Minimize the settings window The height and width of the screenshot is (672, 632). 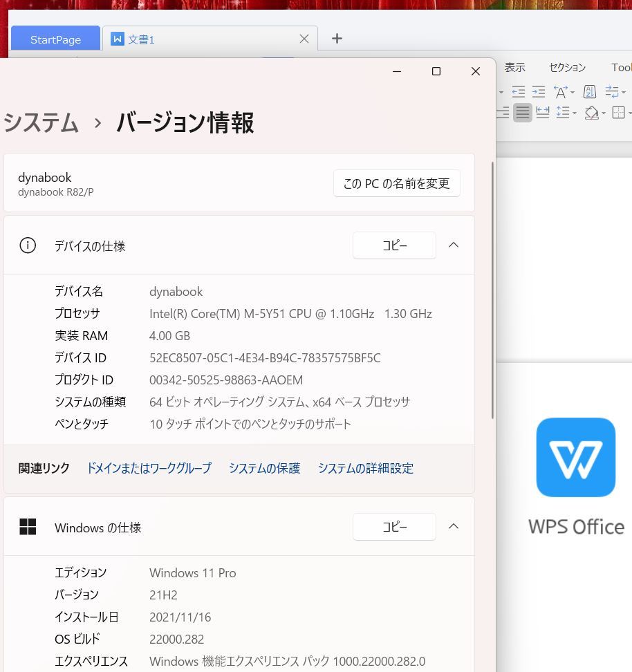point(397,71)
